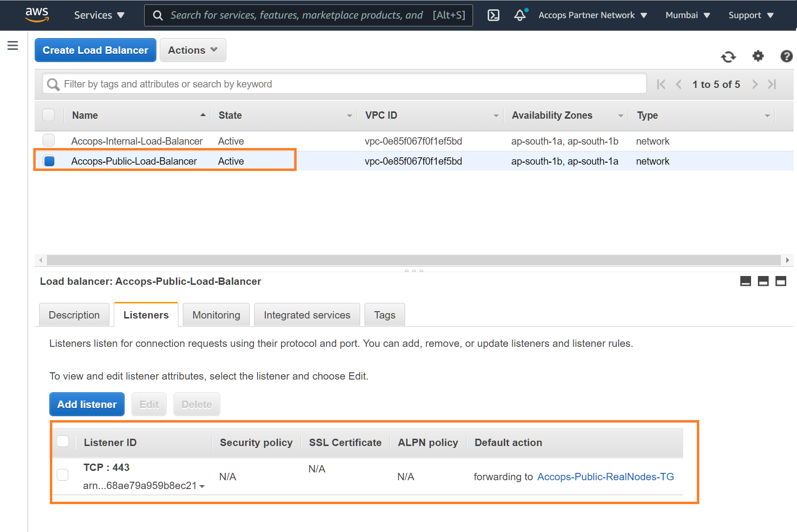Image resolution: width=797 pixels, height=532 pixels.
Task: Open Availability Zones column dropdown
Action: click(x=621, y=116)
